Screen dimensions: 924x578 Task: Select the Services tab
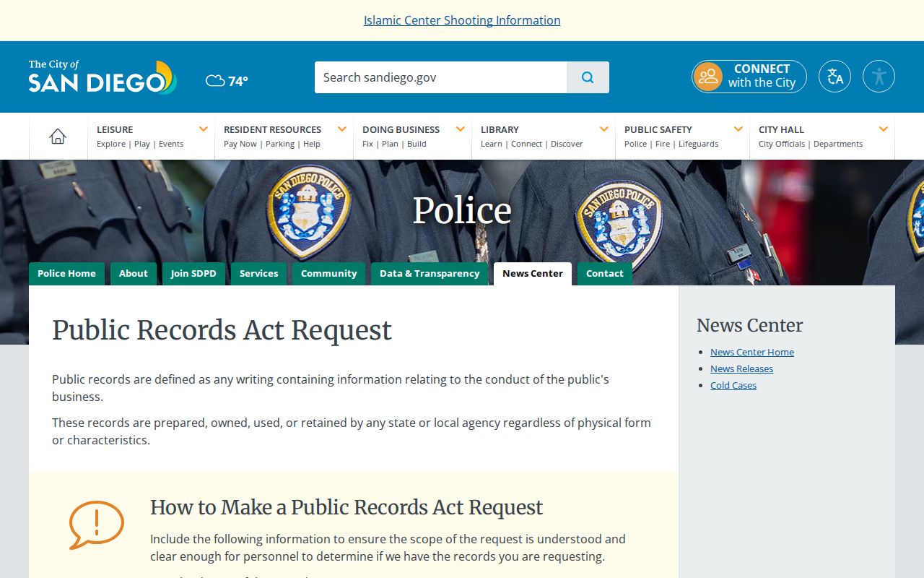click(x=258, y=274)
